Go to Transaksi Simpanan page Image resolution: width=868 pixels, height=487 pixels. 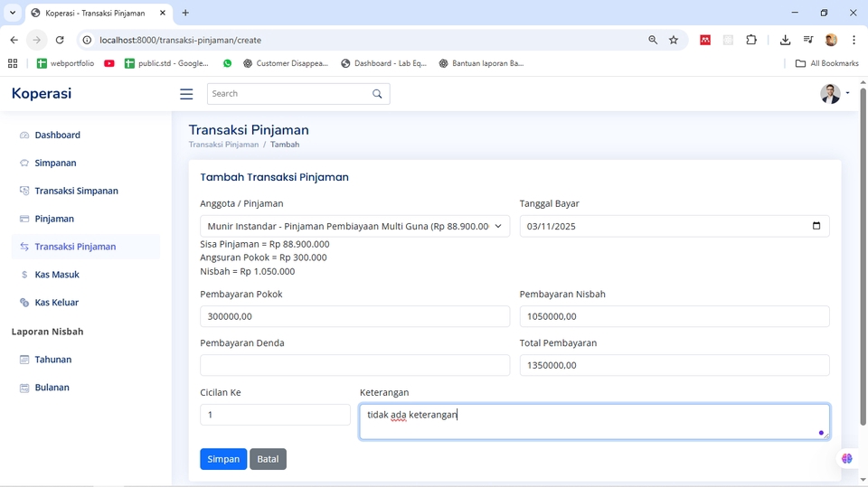point(86,191)
